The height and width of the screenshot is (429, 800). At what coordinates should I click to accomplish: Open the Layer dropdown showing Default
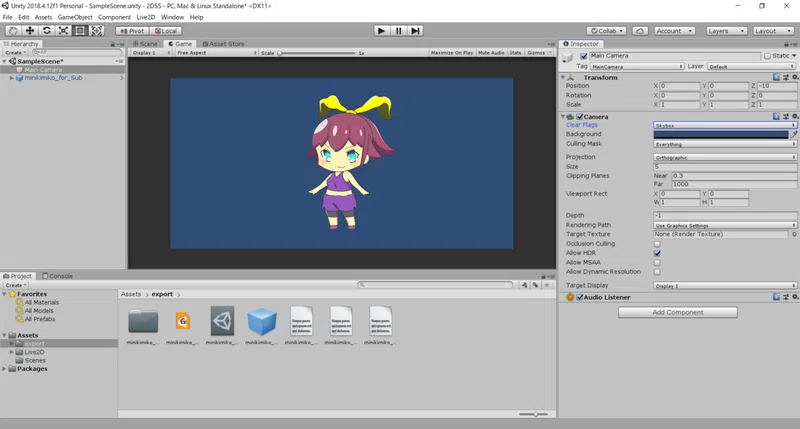pos(751,66)
